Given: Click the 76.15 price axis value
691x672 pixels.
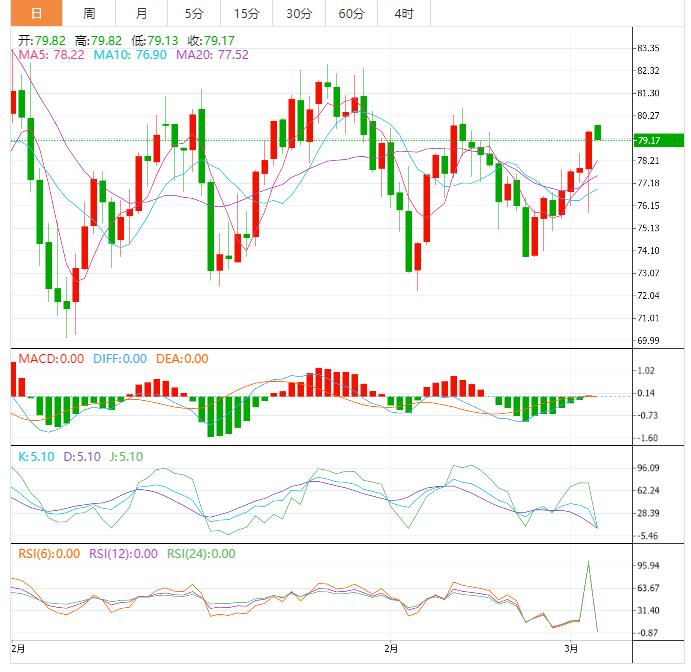Looking at the screenshot, I should (x=648, y=205).
